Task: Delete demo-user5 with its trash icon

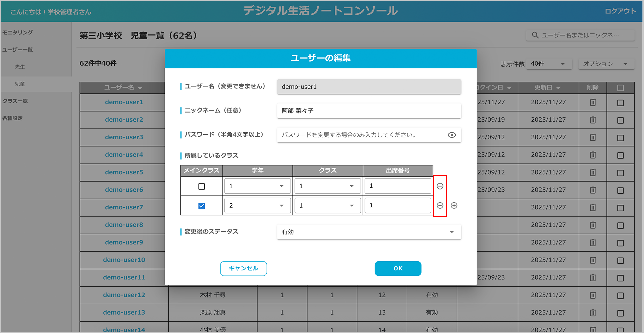Action: pyautogui.click(x=593, y=173)
